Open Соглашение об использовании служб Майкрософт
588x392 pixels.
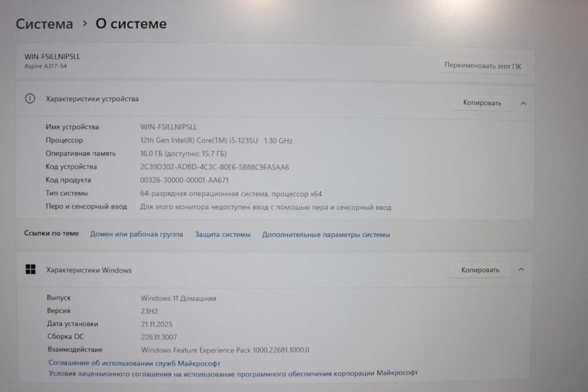pyautogui.click(x=134, y=363)
